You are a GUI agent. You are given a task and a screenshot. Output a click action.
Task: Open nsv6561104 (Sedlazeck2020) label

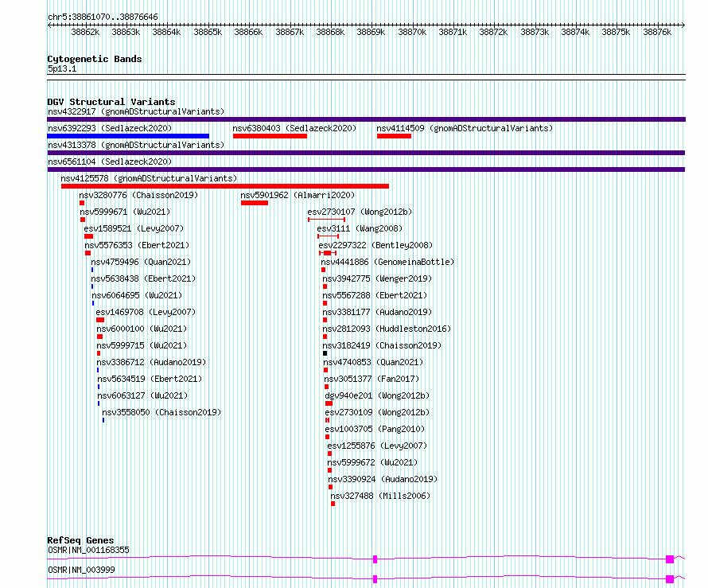pyautogui.click(x=110, y=162)
